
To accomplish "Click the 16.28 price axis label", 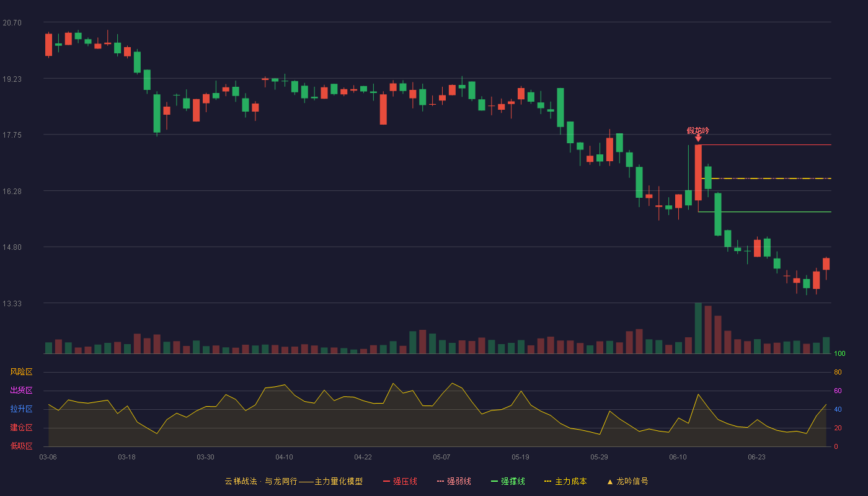I will 12,191.
